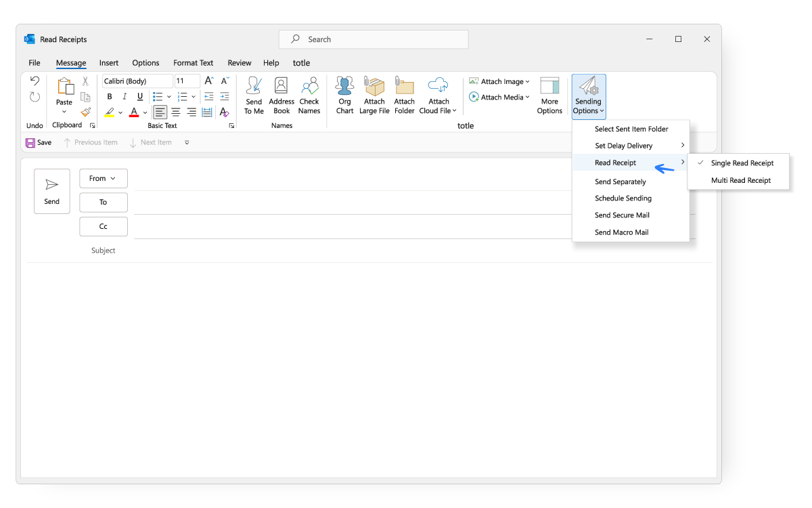Expand the From account dropdown

pos(104,178)
